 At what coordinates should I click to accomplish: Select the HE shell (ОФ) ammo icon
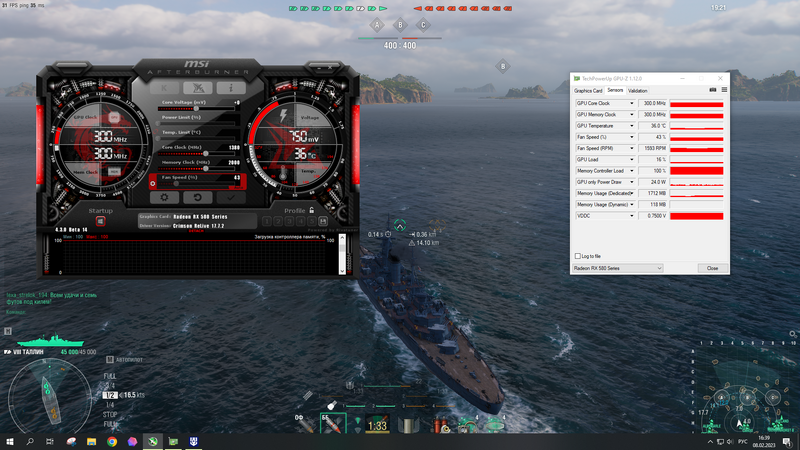click(x=305, y=423)
